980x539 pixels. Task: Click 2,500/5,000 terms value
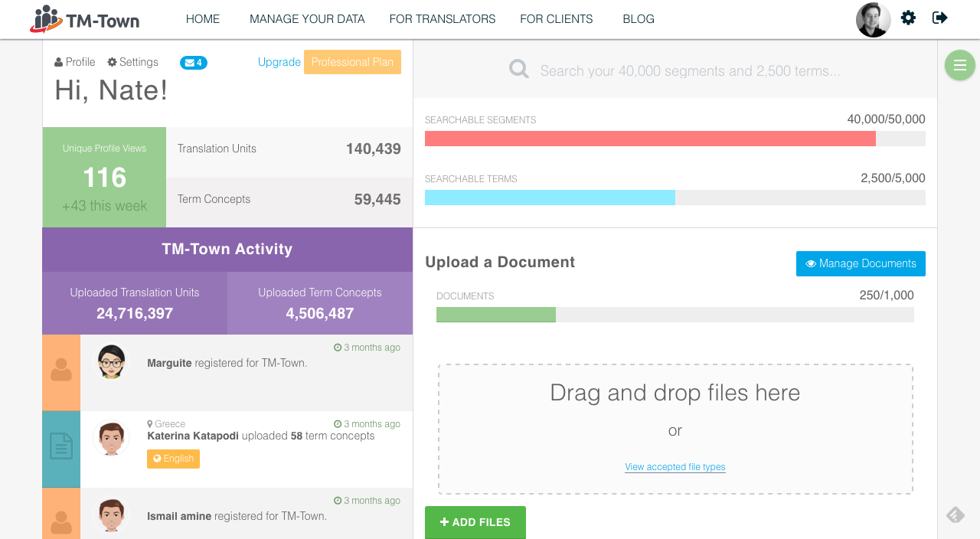pyautogui.click(x=893, y=178)
